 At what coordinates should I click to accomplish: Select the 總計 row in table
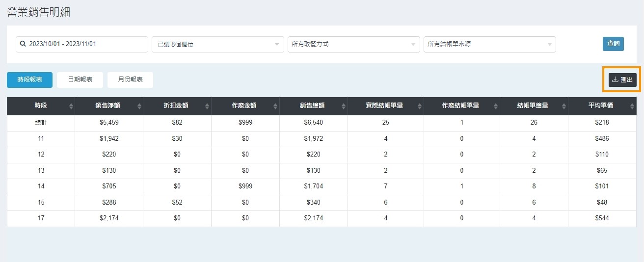point(41,123)
